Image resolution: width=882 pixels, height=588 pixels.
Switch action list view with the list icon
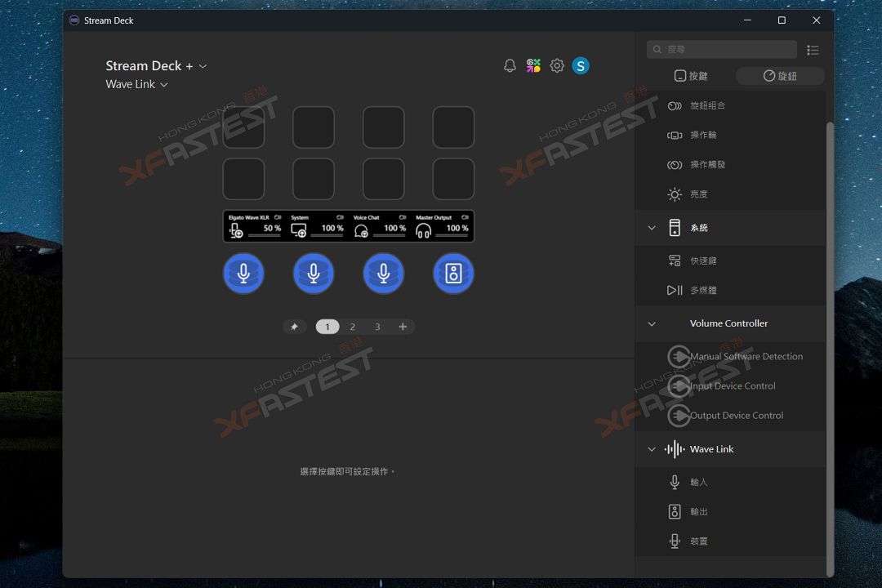click(813, 50)
